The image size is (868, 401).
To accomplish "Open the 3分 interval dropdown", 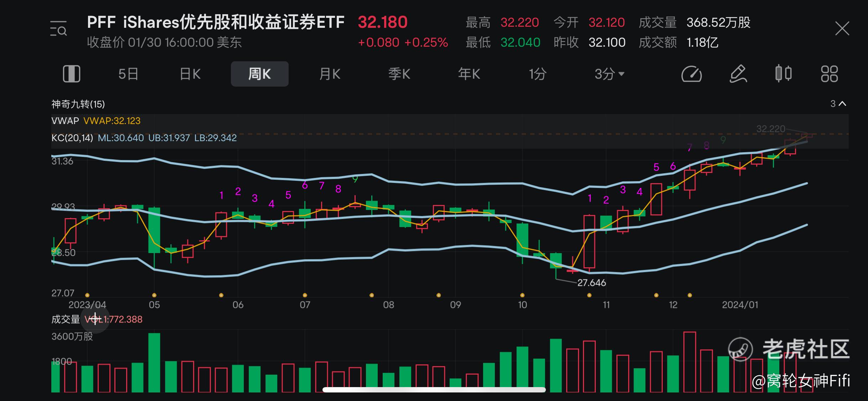I will 610,74.
